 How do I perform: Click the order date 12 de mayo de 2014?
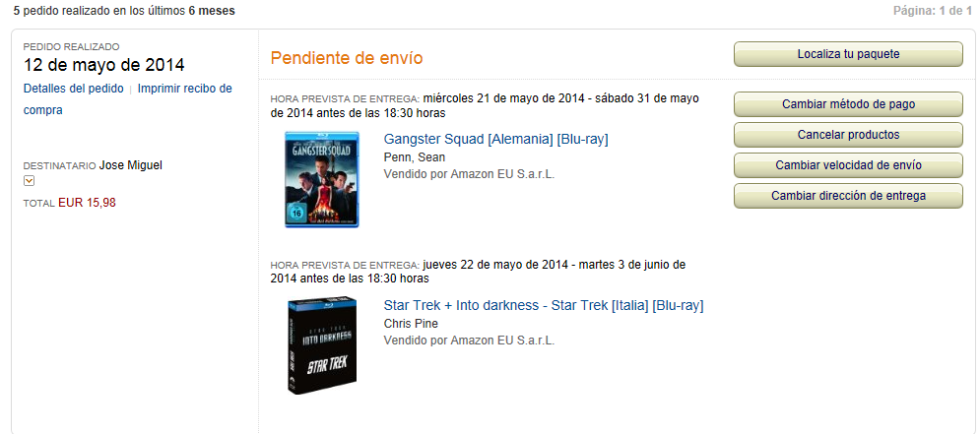click(x=103, y=65)
